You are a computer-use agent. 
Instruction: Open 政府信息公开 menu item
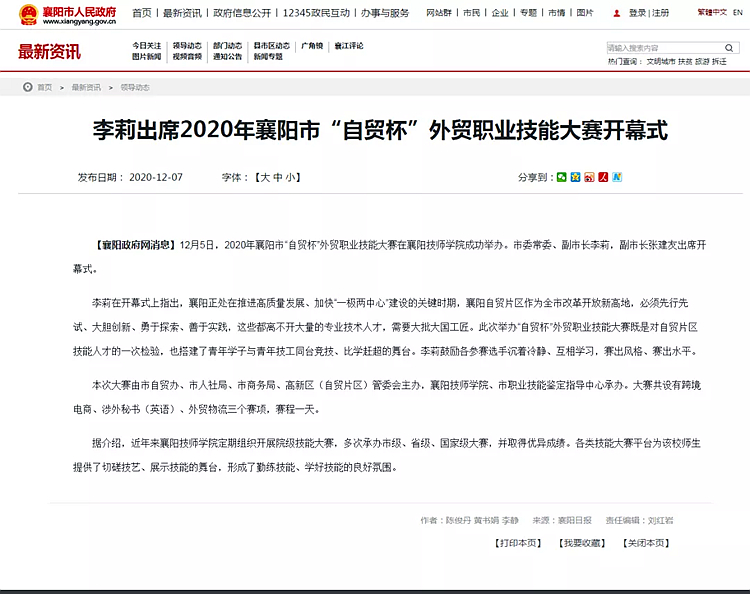[242, 13]
